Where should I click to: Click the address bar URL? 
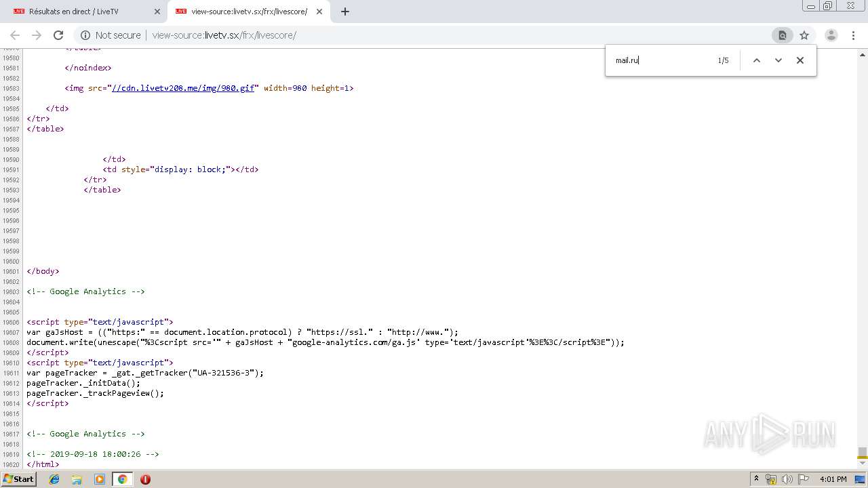pyautogui.click(x=224, y=35)
